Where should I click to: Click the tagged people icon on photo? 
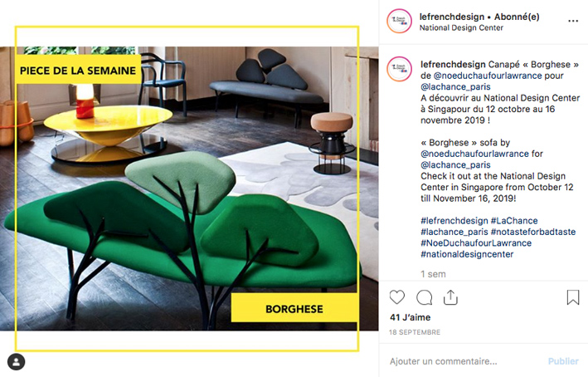tap(16, 362)
